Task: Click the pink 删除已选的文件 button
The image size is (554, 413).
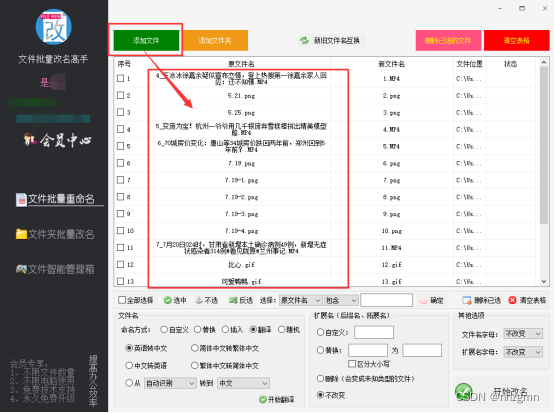Action: (x=448, y=40)
